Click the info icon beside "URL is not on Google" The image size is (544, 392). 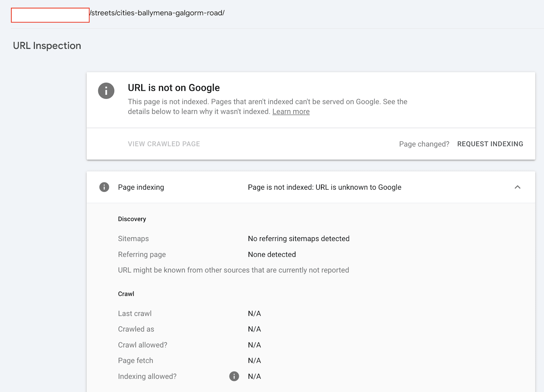tap(106, 91)
